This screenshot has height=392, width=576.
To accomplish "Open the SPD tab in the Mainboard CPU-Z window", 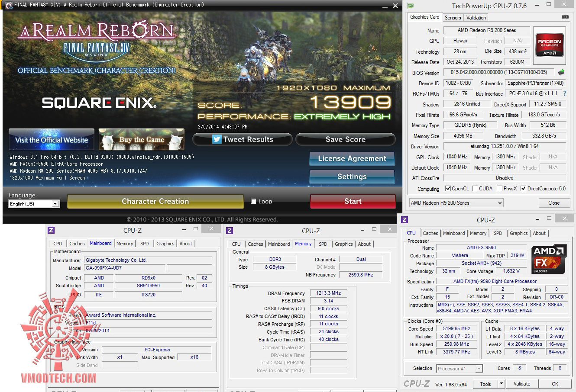I will (145, 244).
